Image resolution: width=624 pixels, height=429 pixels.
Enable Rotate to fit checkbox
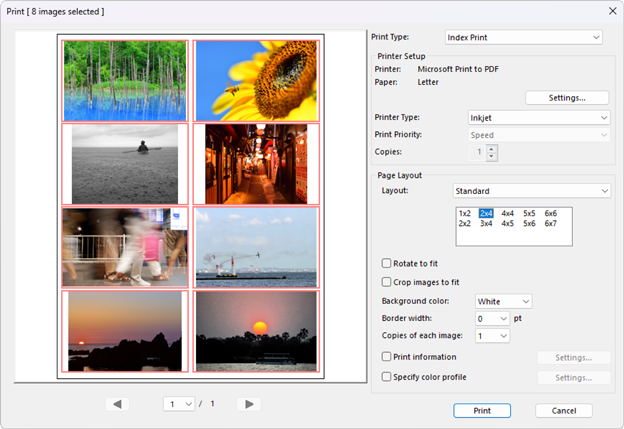[x=387, y=263]
